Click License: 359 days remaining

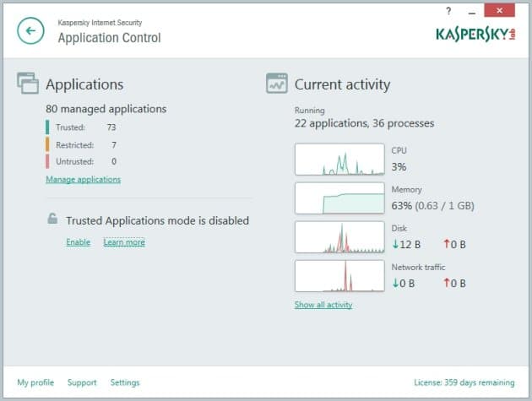coord(464,382)
